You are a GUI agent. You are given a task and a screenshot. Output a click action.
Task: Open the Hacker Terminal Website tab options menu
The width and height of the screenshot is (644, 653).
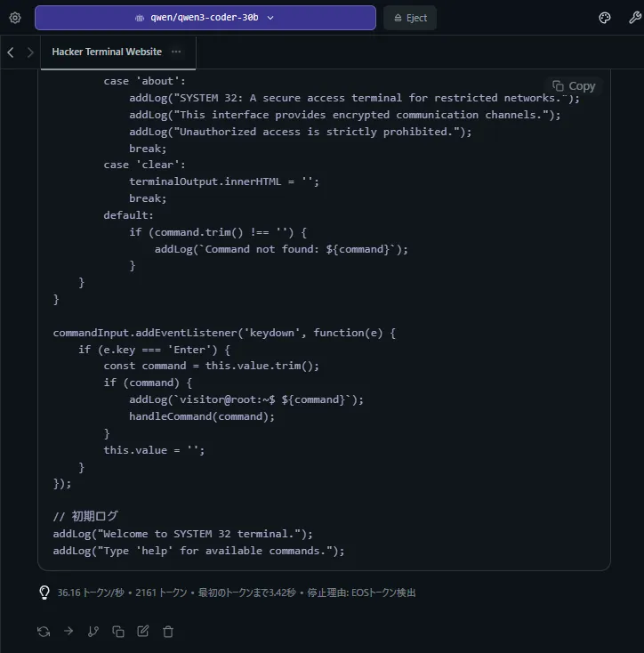pos(176,52)
